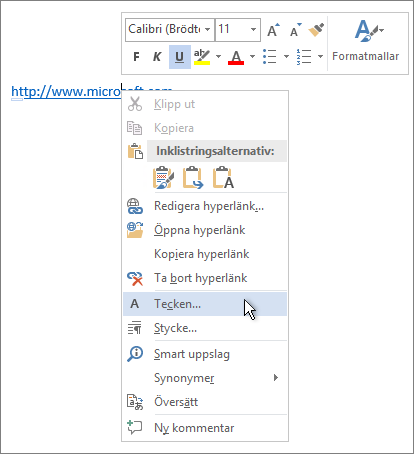Apply a numbered list
414x454 pixels.
click(x=304, y=56)
